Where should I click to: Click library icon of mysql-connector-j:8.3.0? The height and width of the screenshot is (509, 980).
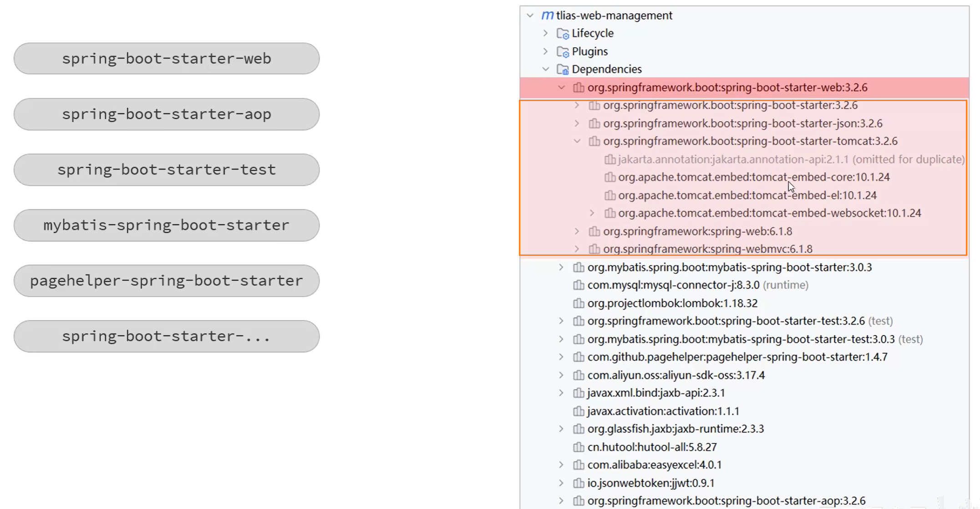point(579,285)
